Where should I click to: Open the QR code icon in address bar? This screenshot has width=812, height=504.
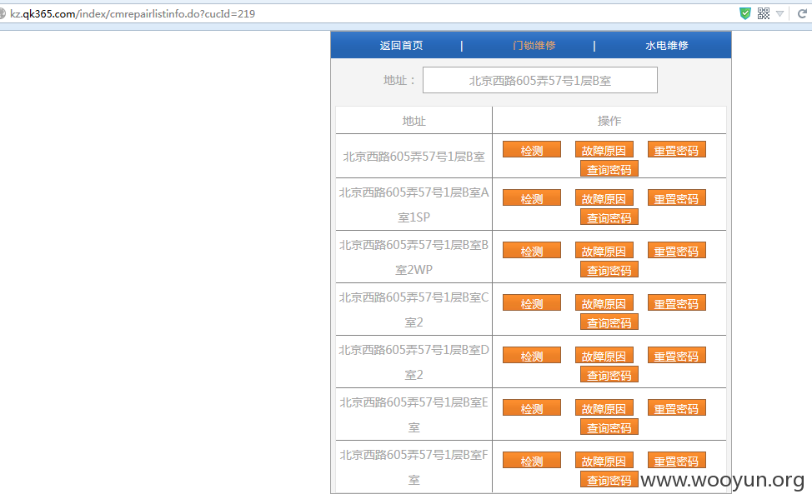coord(764,13)
